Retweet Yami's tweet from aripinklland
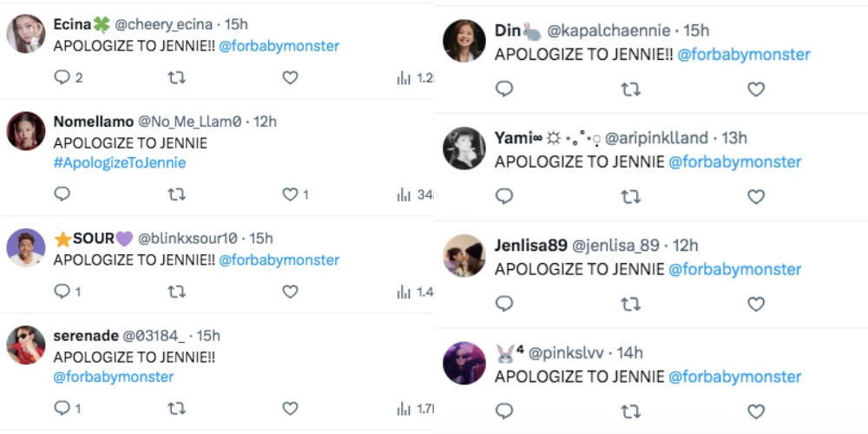 630,196
